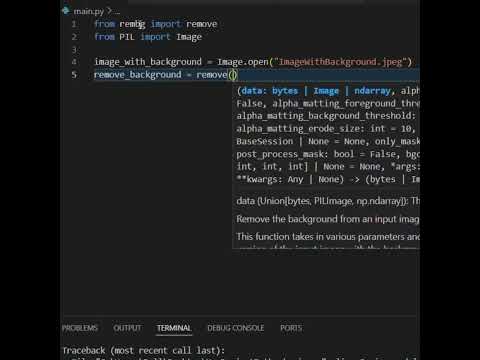Click the Python file icon in breadcrumb
480x360 pixels.
66,11
